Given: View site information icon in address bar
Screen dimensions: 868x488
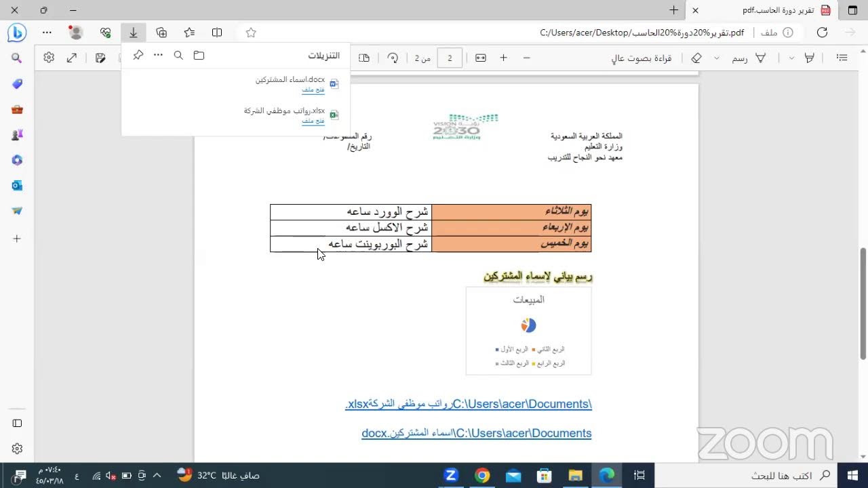Looking at the screenshot, I should [788, 32].
